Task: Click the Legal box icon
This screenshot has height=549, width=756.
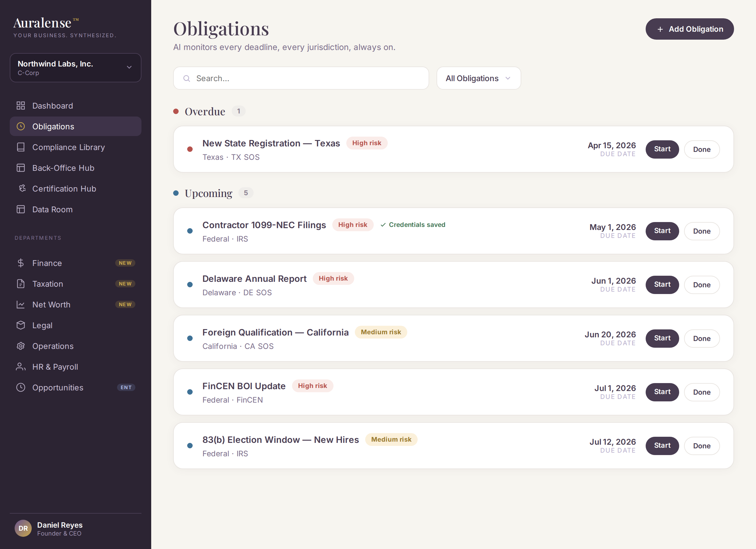Action: (21, 325)
